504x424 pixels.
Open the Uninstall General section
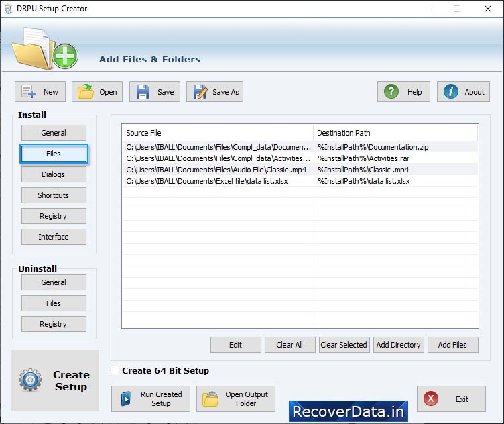(54, 282)
